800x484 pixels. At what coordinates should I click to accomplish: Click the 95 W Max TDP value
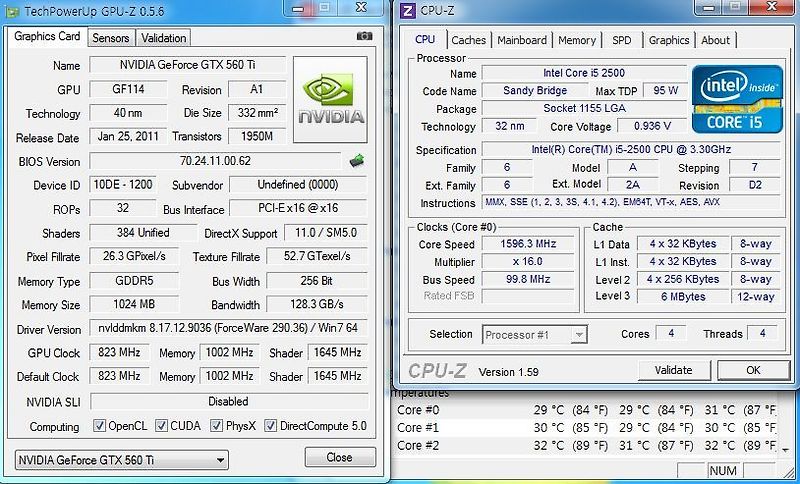pyautogui.click(x=665, y=91)
